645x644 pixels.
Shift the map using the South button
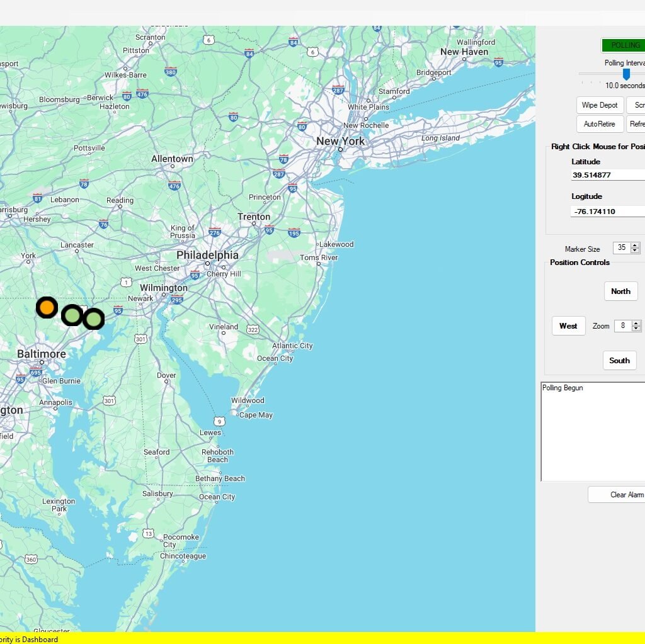619,361
